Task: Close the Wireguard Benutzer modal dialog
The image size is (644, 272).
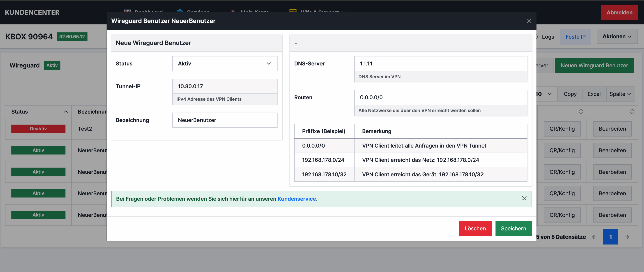Action: click(x=529, y=21)
